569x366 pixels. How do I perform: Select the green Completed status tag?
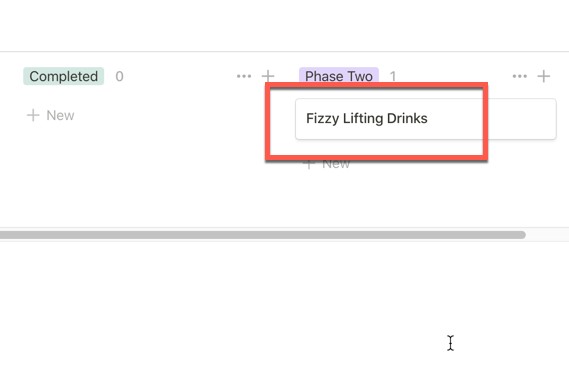(64, 76)
